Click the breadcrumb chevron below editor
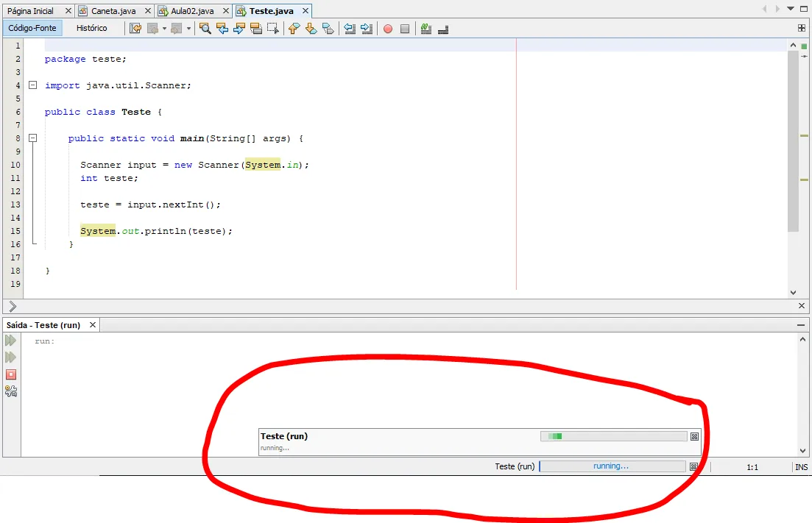The width and height of the screenshot is (812, 523). coord(13,306)
